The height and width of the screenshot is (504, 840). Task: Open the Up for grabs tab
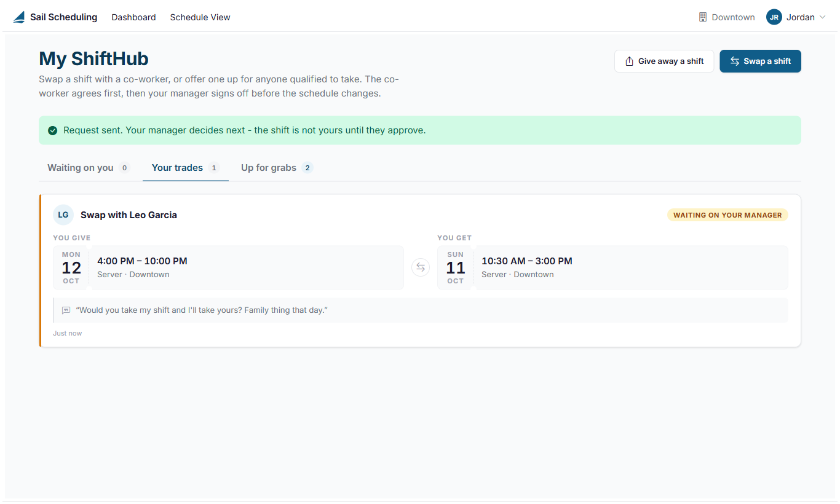click(277, 168)
